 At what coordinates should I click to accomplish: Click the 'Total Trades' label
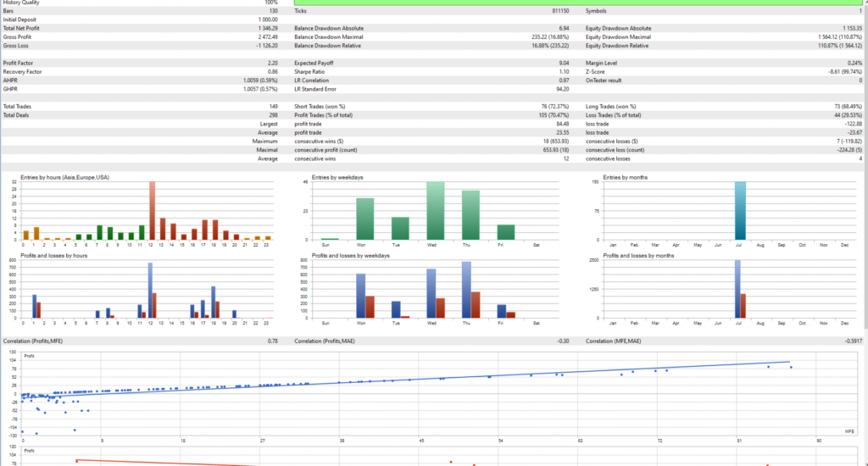tap(17, 106)
